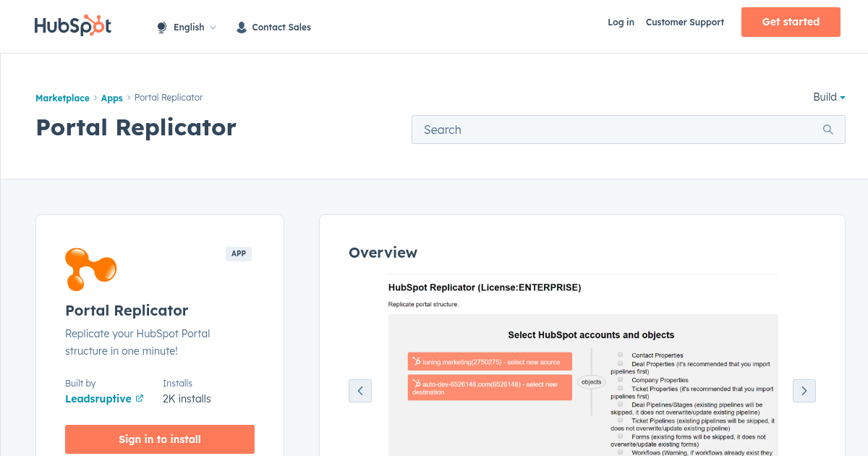This screenshot has width=868, height=456.
Task: Tick the Forms checkbox
Action: point(619,436)
